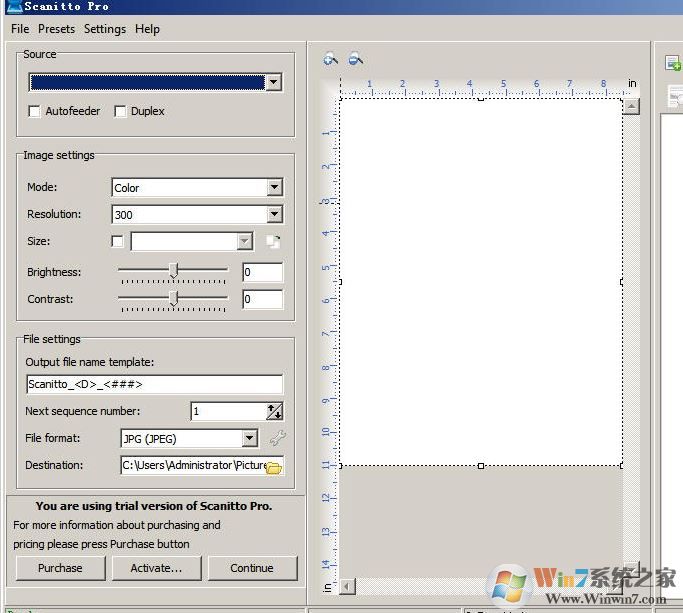
Task: Click the zoom out magnifier icon
Action: tap(355, 58)
